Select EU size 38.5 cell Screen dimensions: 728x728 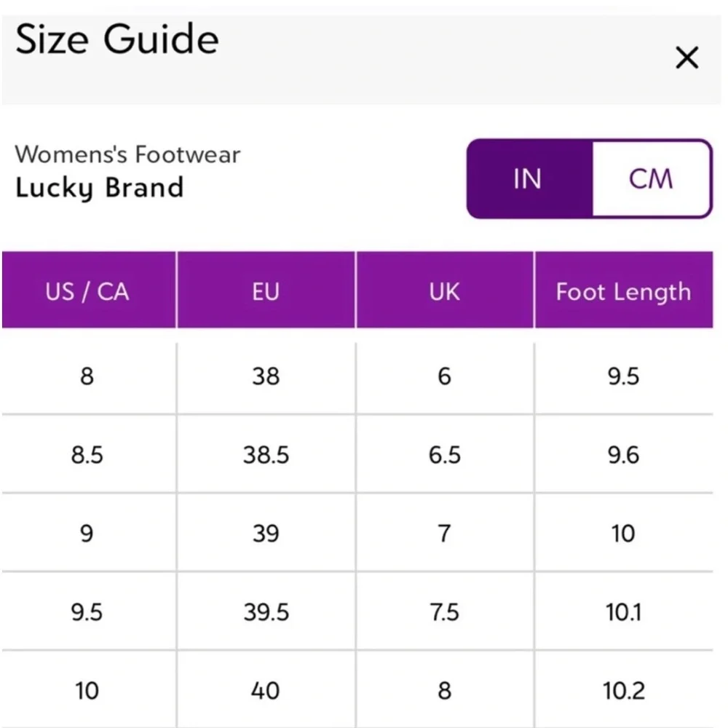pyautogui.click(x=266, y=455)
